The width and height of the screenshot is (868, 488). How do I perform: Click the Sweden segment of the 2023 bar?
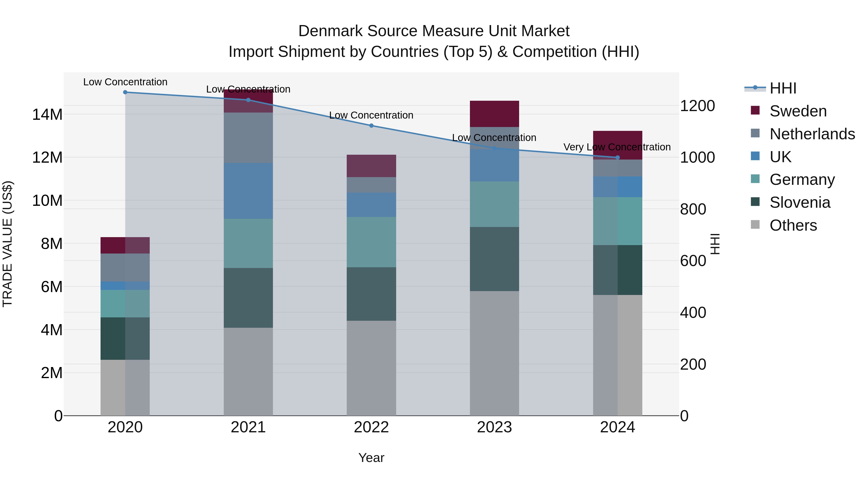pos(494,114)
